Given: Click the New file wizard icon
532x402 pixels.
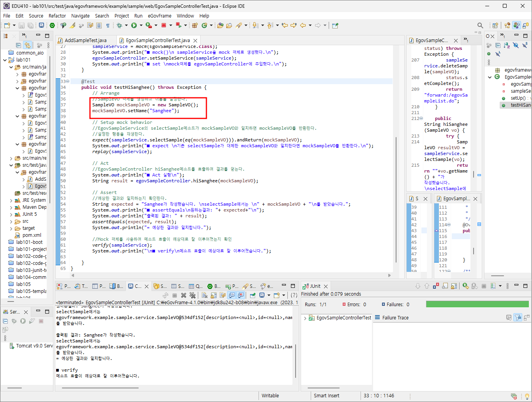Looking at the screenshot, I should click(7, 25).
